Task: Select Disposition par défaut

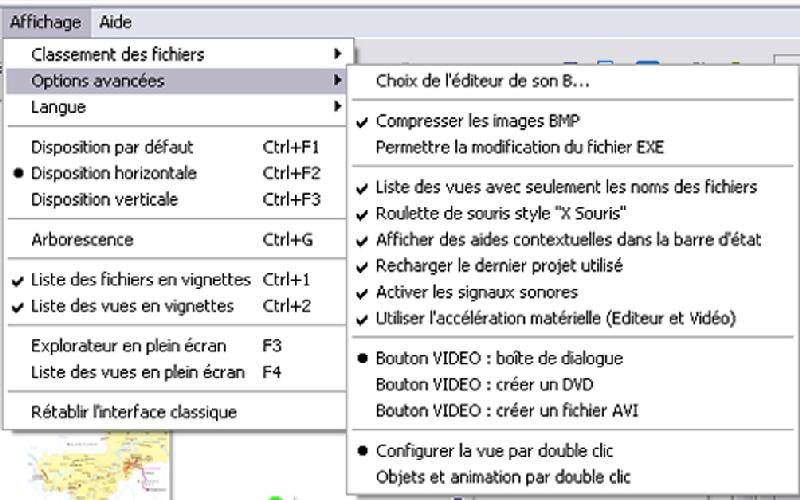Action: (x=177, y=147)
